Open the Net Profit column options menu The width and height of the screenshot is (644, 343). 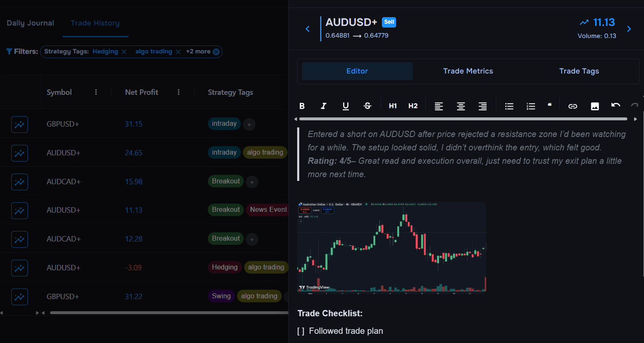point(179,92)
